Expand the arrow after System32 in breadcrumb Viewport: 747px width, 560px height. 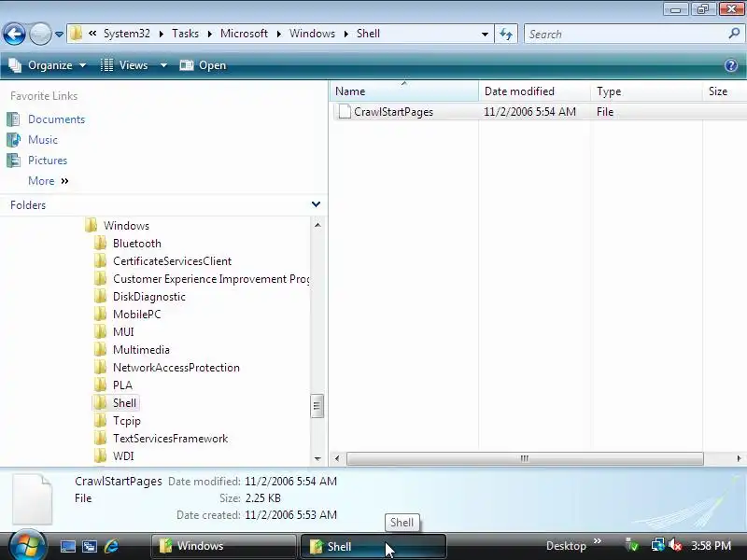tap(161, 34)
